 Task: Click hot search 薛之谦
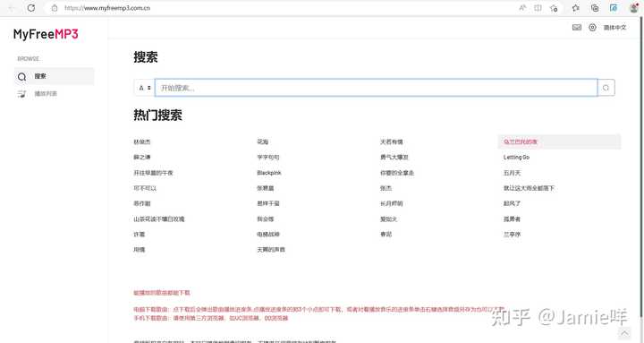click(x=142, y=157)
